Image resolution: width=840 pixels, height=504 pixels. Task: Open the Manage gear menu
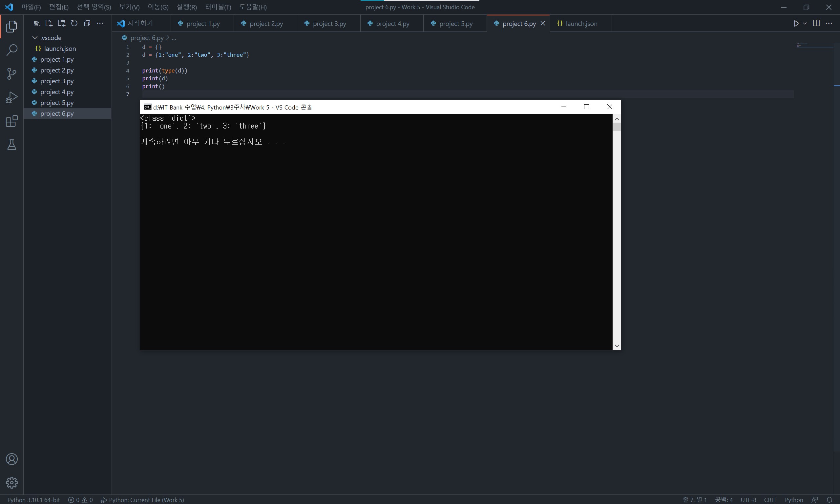(x=12, y=483)
